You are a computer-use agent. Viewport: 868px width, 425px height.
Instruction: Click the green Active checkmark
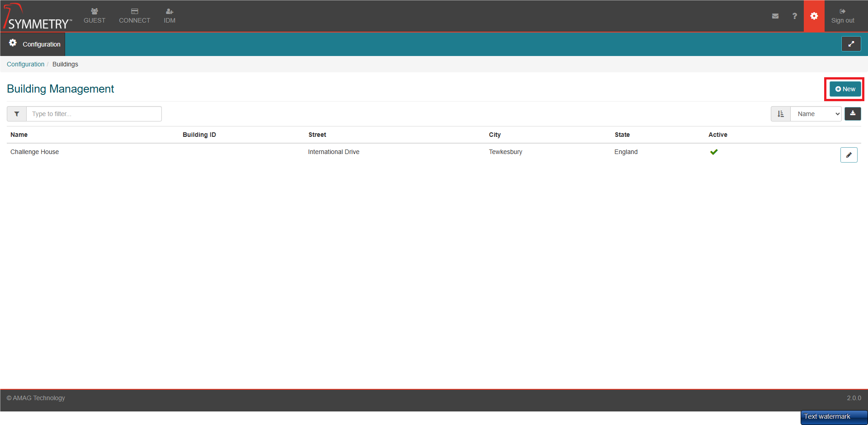(x=714, y=152)
